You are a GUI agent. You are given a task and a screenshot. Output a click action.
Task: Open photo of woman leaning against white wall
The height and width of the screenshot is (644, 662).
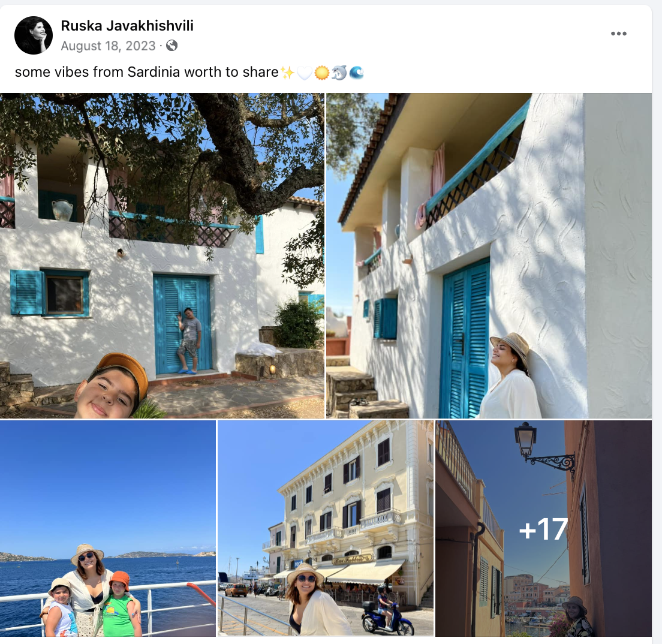[489, 255]
